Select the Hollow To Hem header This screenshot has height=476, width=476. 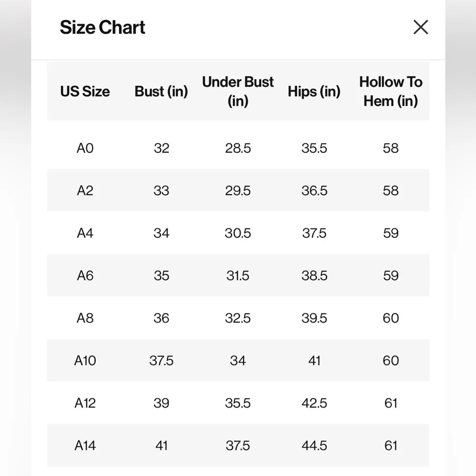(391, 91)
